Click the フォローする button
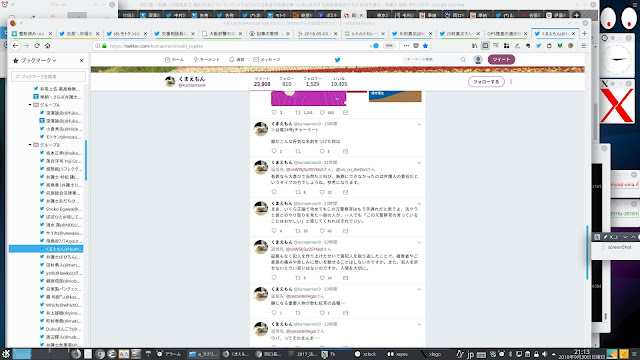 point(486,82)
